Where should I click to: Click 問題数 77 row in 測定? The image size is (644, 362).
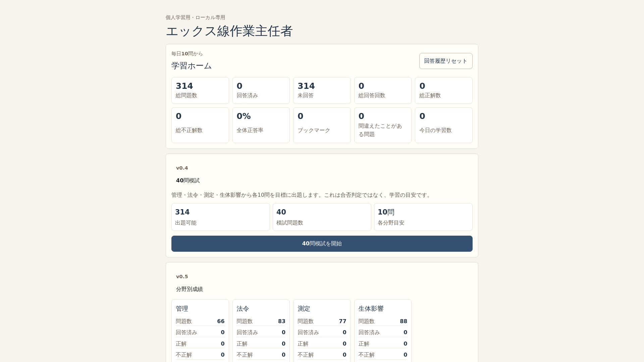pos(322,321)
